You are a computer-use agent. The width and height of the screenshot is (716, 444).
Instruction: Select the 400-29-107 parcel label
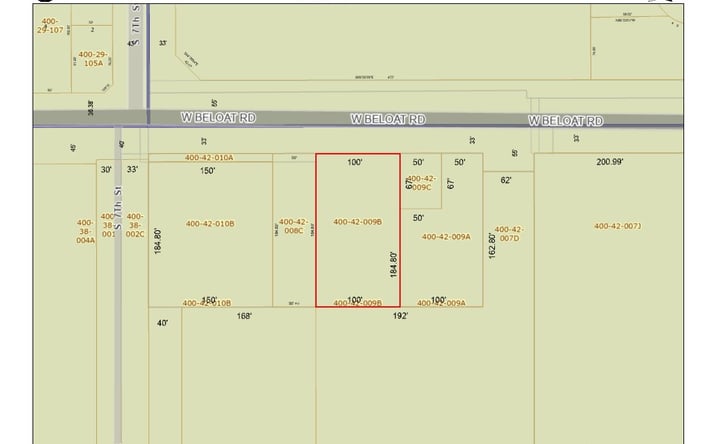[x=50, y=26]
